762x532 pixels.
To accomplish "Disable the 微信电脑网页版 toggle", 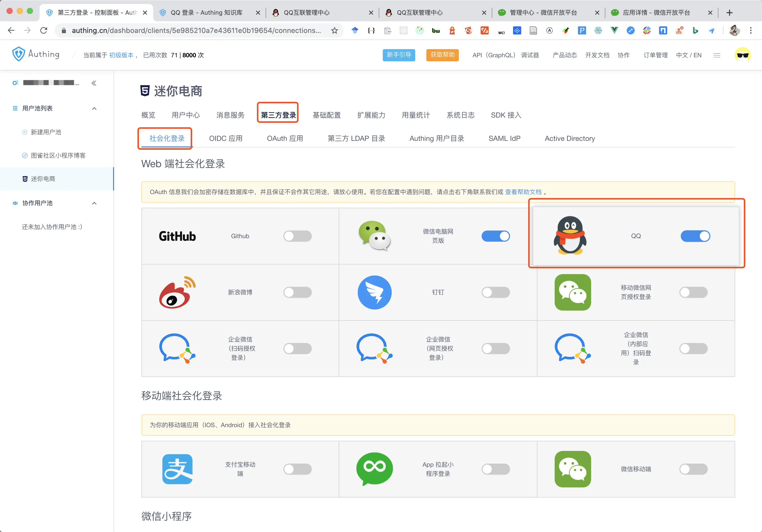I will click(496, 236).
